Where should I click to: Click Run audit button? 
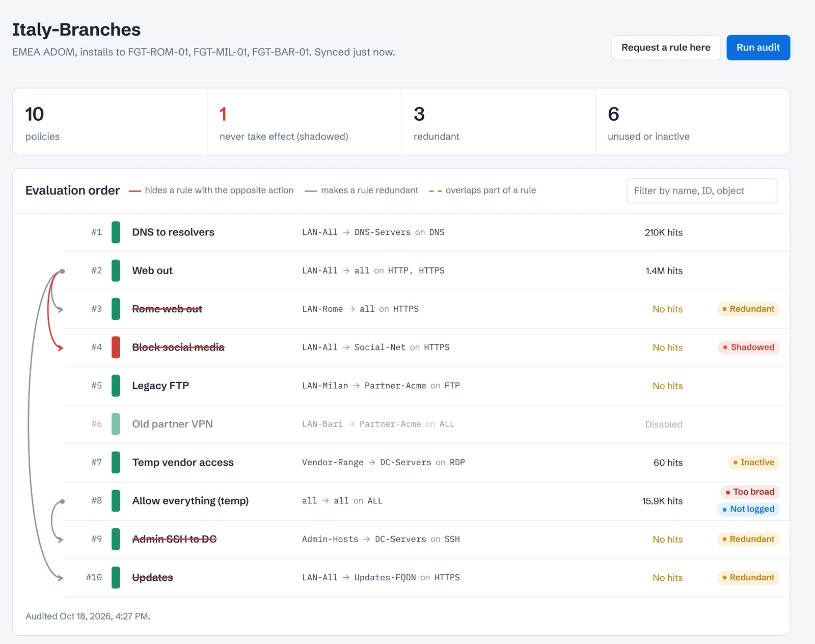(758, 47)
